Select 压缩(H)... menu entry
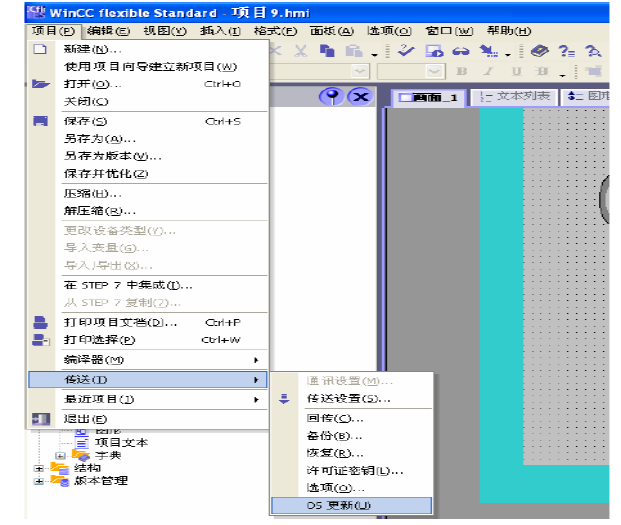This screenshot has height=525, width=621. pos(149,193)
